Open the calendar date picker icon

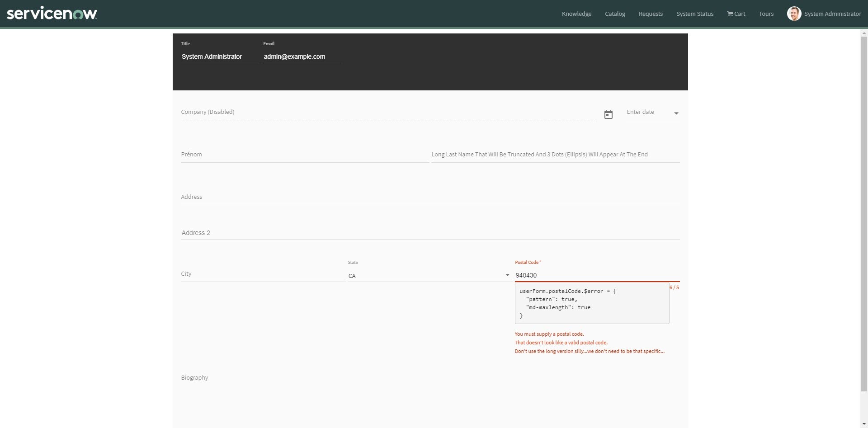609,114
